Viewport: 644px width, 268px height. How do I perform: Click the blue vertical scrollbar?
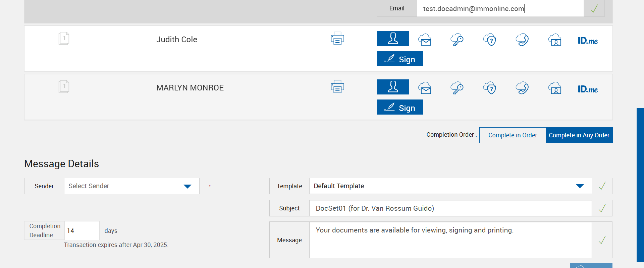(640, 184)
